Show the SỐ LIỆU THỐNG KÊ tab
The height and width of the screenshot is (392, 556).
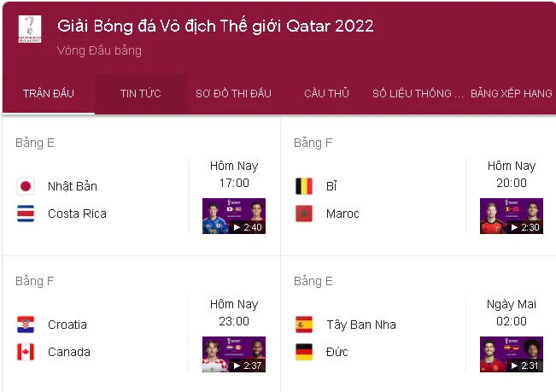tap(418, 94)
